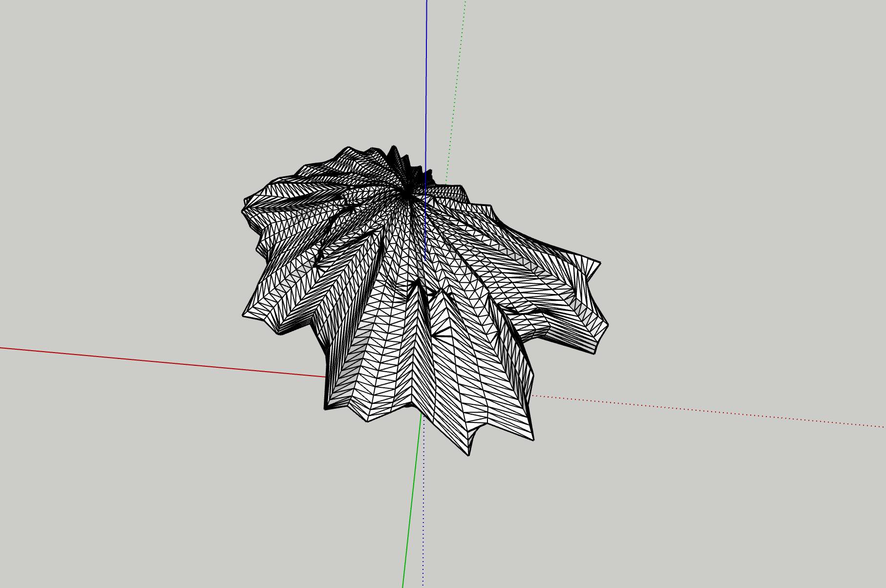Click the bottom-left corner of the mesh
The height and width of the screenshot is (588, 886).
(x=325, y=408)
